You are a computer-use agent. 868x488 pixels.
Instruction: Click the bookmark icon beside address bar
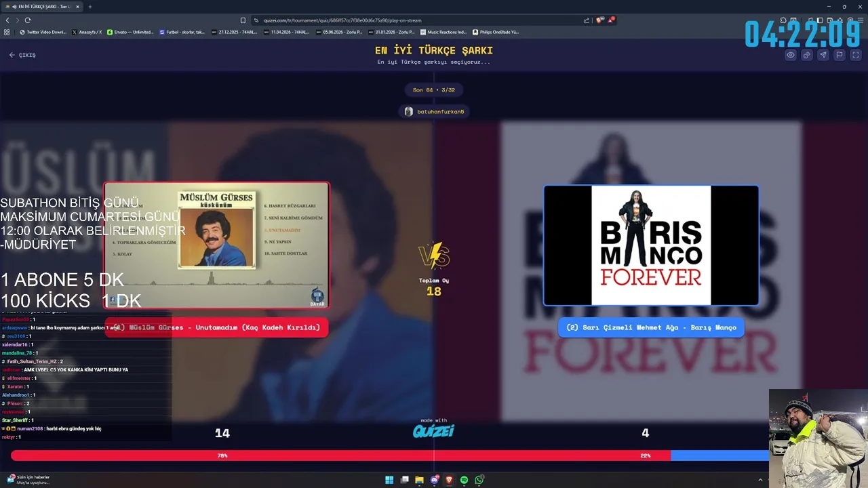coord(243,20)
